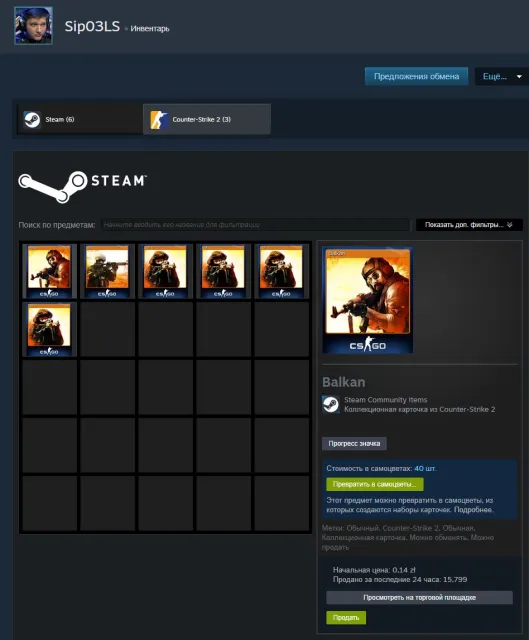Switch to the Counter-Strike 2 (3) tab
Screen dimensions: 529x640
tap(207, 119)
